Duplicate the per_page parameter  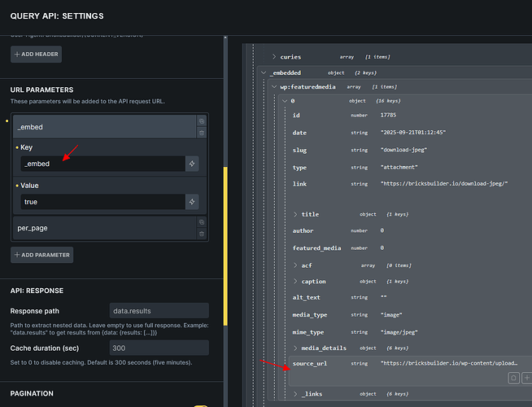[x=202, y=222]
